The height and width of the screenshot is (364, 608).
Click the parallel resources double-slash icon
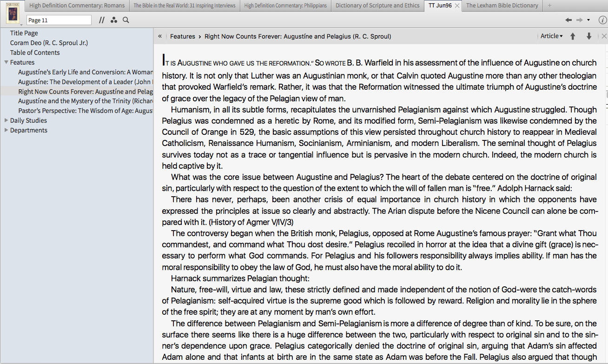(102, 20)
